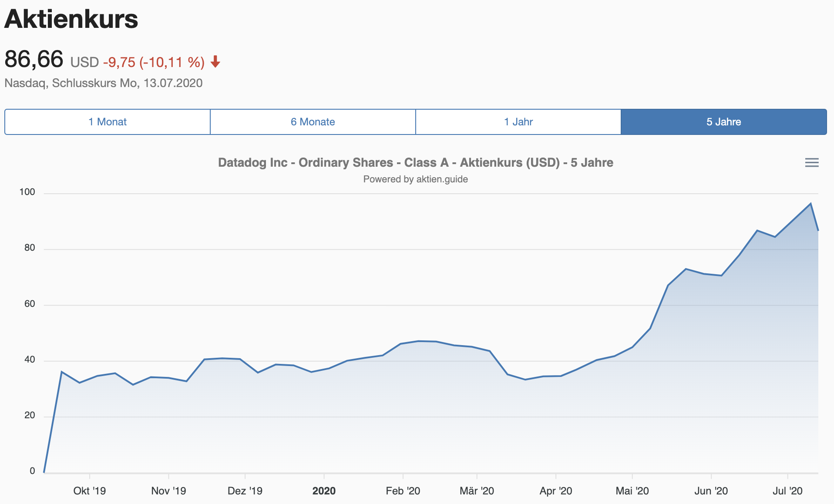Click the final data point at chart's right end
Viewport: 834px width, 504px height.
818,230
